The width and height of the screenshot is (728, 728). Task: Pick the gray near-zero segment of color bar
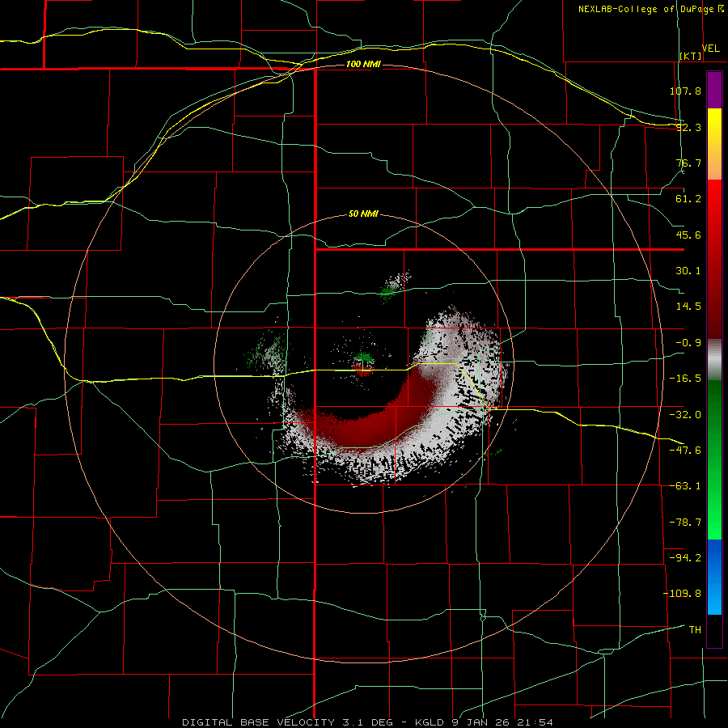[714, 359]
